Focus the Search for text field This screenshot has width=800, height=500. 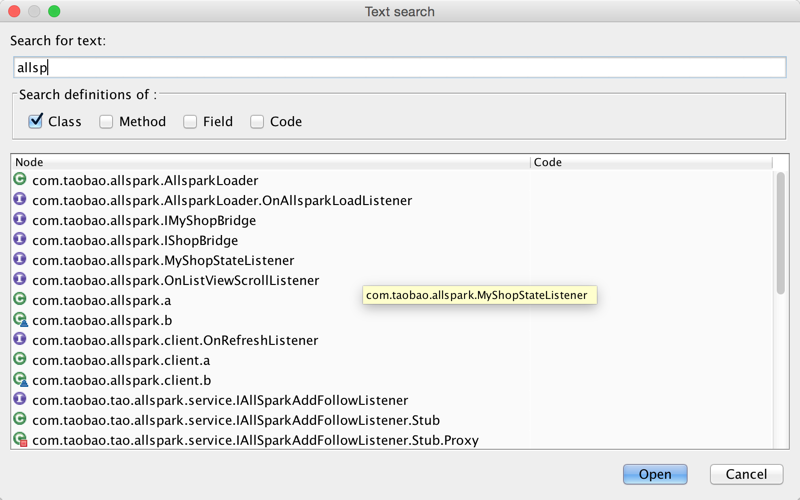click(x=400, y=68)
